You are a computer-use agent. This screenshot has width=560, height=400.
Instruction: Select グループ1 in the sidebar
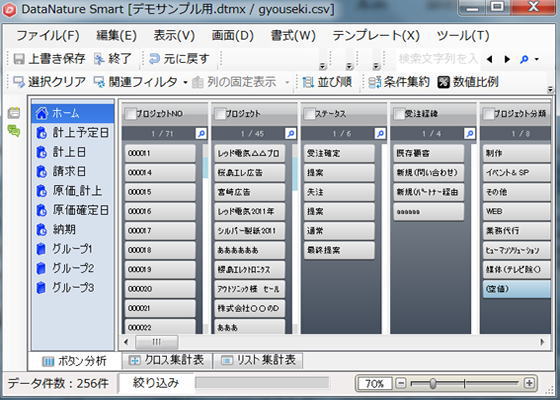pyautogui.click(x=73, y=249)
